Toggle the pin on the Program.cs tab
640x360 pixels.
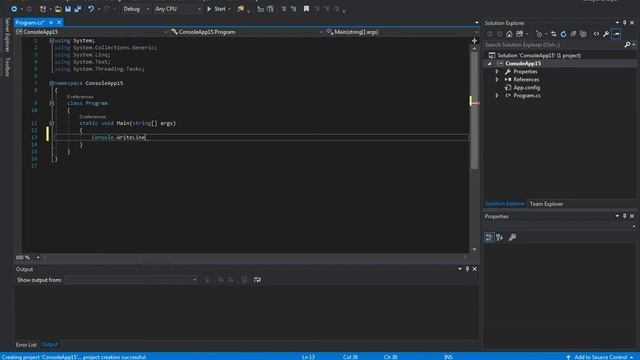[x=51, y=22]
